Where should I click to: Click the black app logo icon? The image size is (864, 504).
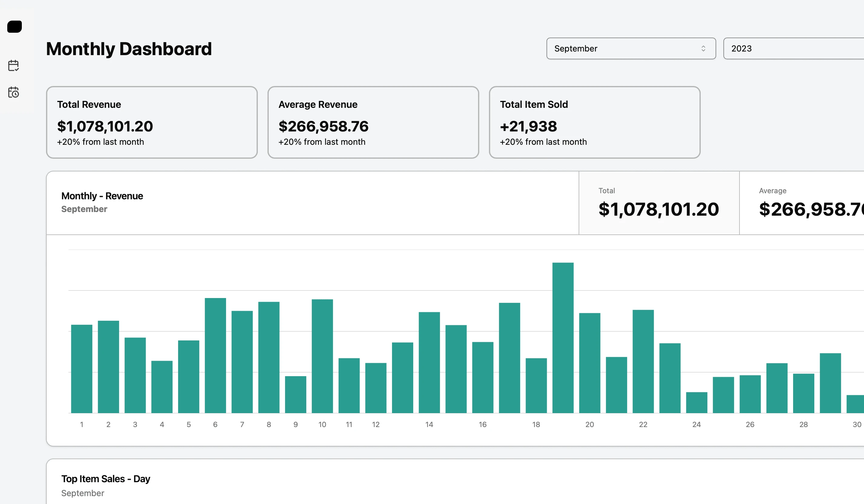[x=15, y=27]
